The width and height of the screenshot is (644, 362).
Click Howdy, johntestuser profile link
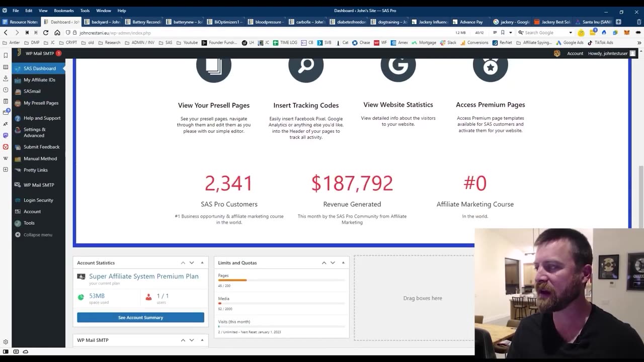pyautogui.click(x=611, y=53)
